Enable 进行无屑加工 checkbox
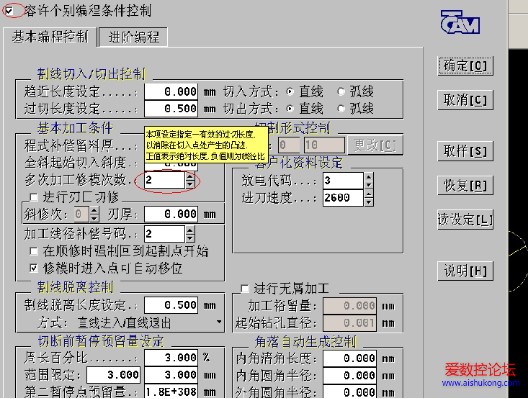Viewport: 528px width, 399px height. point(245,289)
